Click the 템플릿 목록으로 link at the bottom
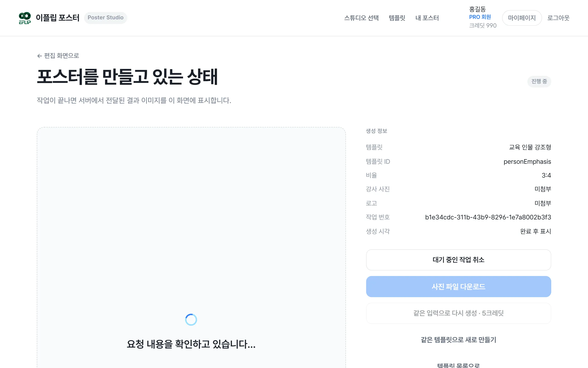The image size is (588, 368). [x=458, y=365]
